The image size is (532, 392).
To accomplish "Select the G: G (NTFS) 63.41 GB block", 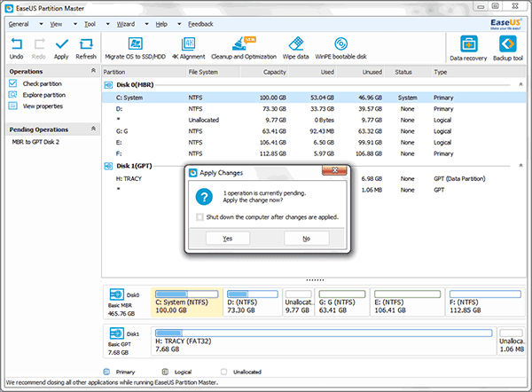I will [342, 302].
